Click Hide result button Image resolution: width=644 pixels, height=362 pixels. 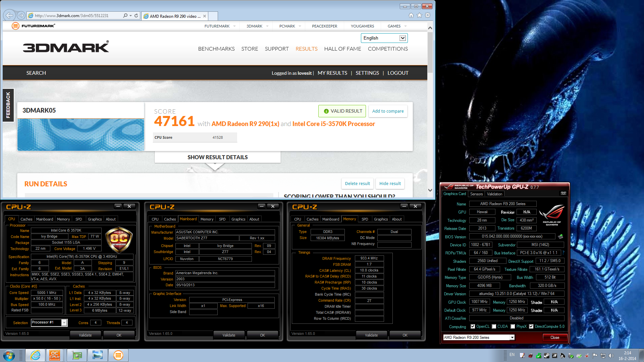[x=390, y=184]
